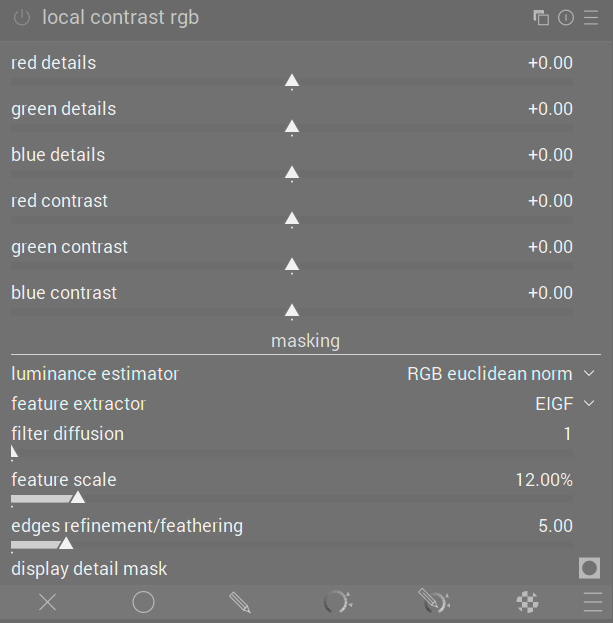Click the feature scale slider handle
Image resolution: width=613 pixels, height=623 pixels.
pos(78,497)
